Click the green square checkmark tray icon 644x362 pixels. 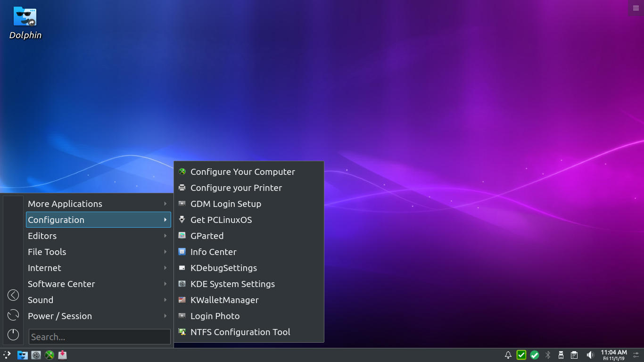point(521,355)
